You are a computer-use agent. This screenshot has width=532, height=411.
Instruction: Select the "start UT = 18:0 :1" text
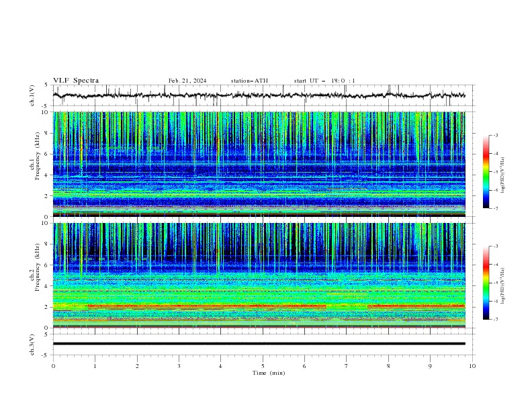pos(324,81)
